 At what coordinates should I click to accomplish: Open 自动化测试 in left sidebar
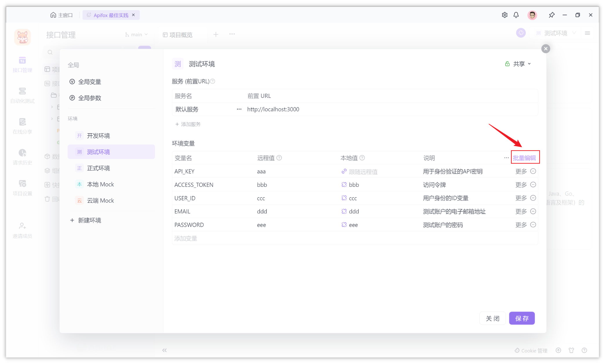(22, 95)
